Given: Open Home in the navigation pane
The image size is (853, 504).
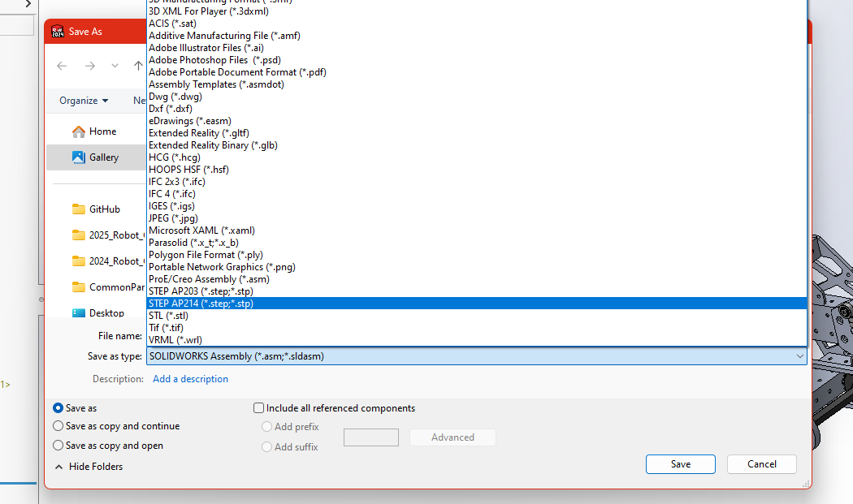Looking at the screenshot, I should (x=103, y=131).
